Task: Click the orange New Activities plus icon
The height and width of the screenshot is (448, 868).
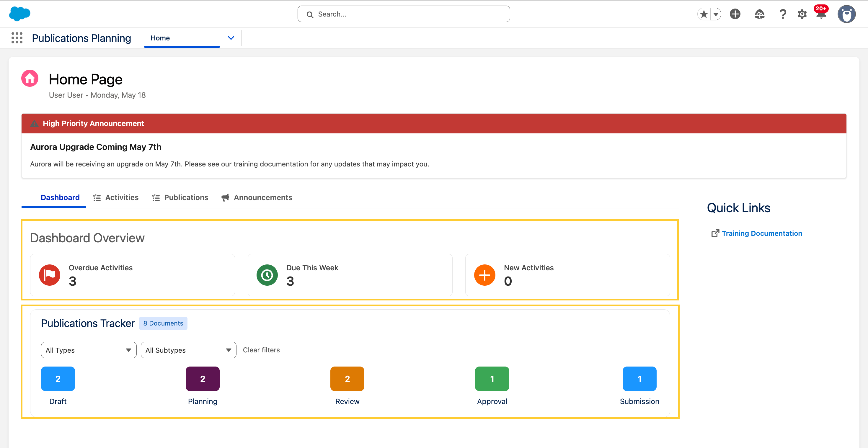Action: click(x=484, y=275)
